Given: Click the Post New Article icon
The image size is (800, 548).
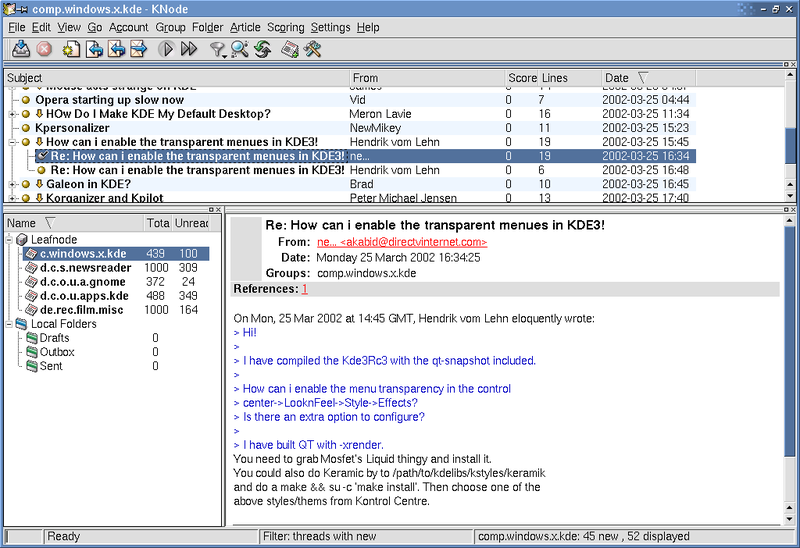Looking at the screenshot, I should pyautogui.click(x=71, y=49).
